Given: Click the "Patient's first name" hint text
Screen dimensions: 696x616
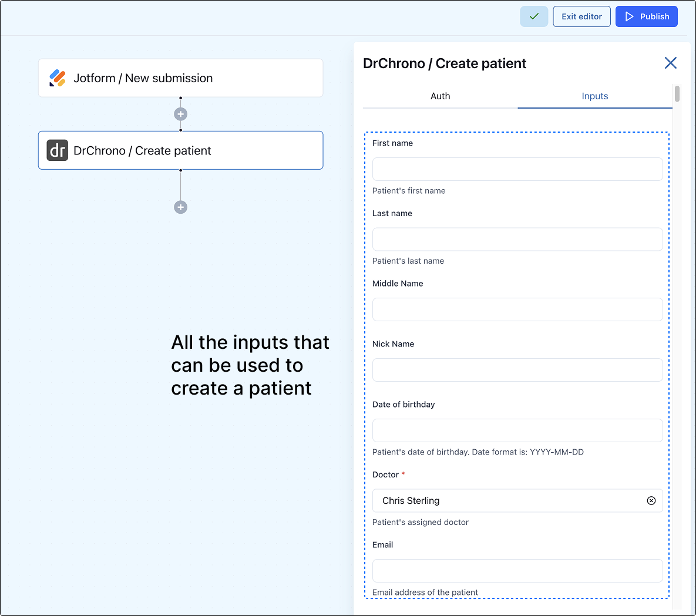Looking at the screenshot, I should [409, 191].
